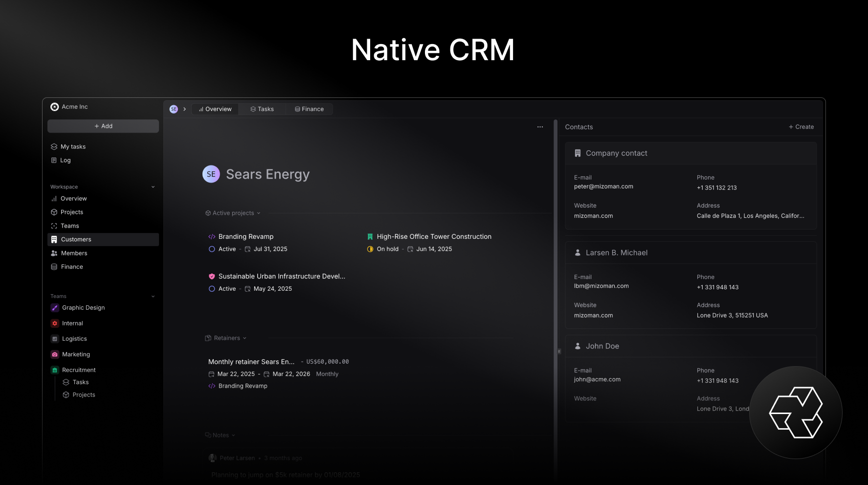Click the Customers building icon in sidebar
The height and width of the screenshot is (485, 868).
[x=54, y=239]
